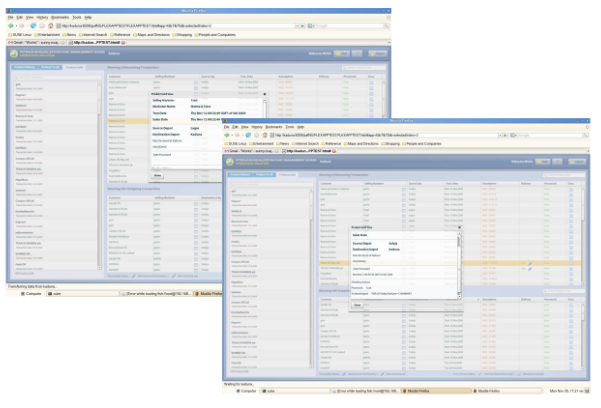
Task: Click the Forward arrow in the back Firefox window
Action: tap(22, 25)
